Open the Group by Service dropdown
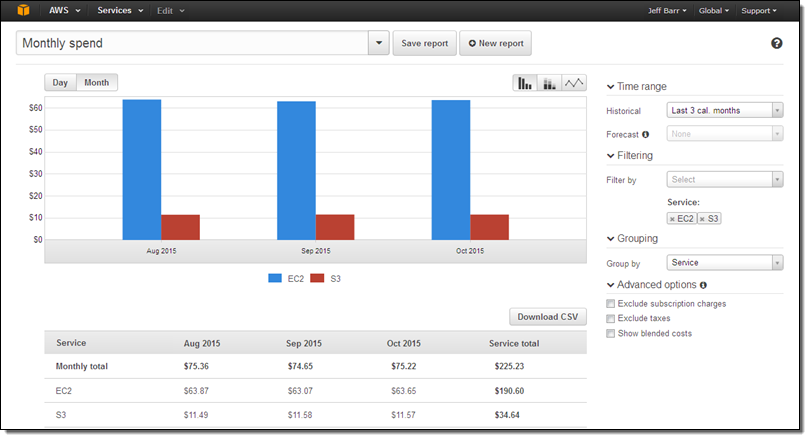 [x=724, y=263]
